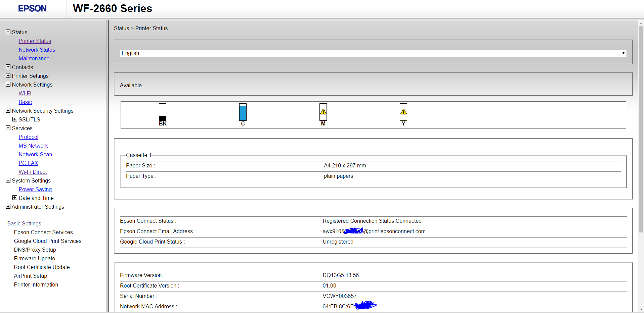Go to the Maintenance page
The image size is (644, 313).
pos(34,58)
